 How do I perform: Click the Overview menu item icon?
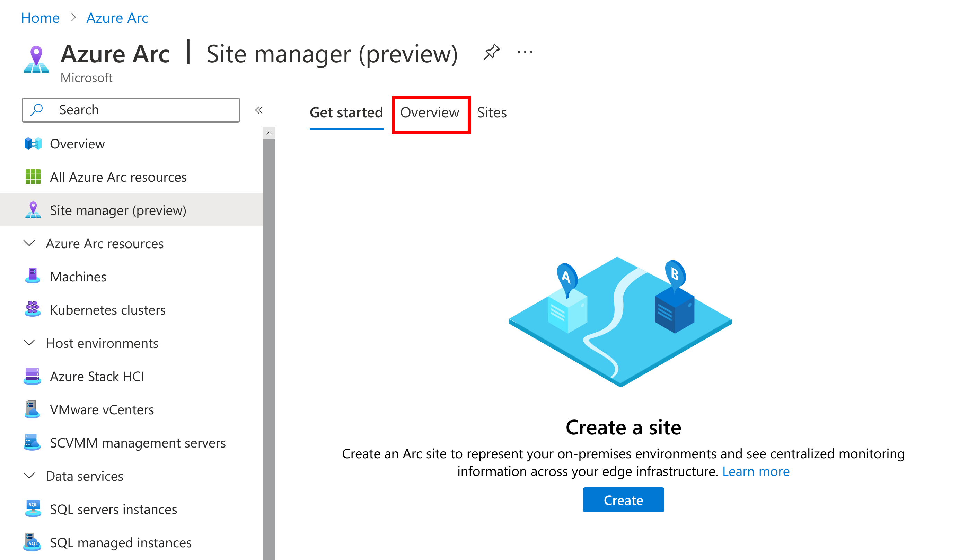pyautogui.click(x=33, y=143)
